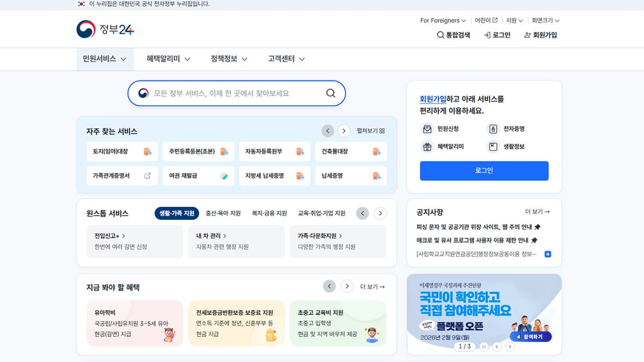Open 통합검색 by clicking the magnifier icon
The image size is (644, 362).
[440, 34]
